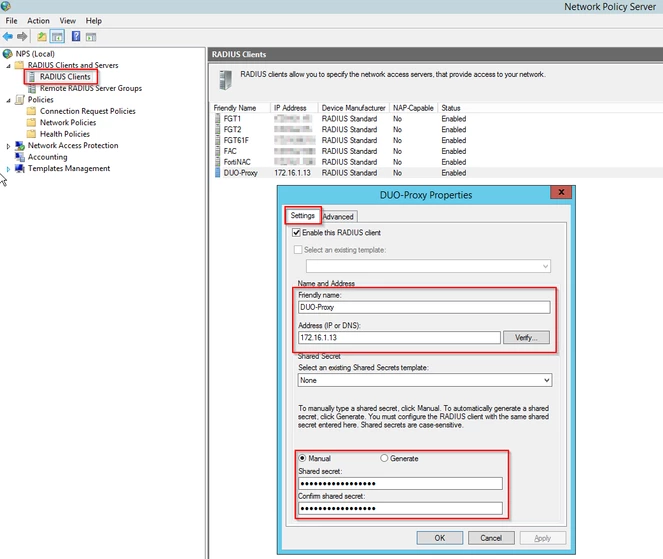Select the Manual radio button
The height and width of the screenshot is (559, 663).
tap(302, 458)
